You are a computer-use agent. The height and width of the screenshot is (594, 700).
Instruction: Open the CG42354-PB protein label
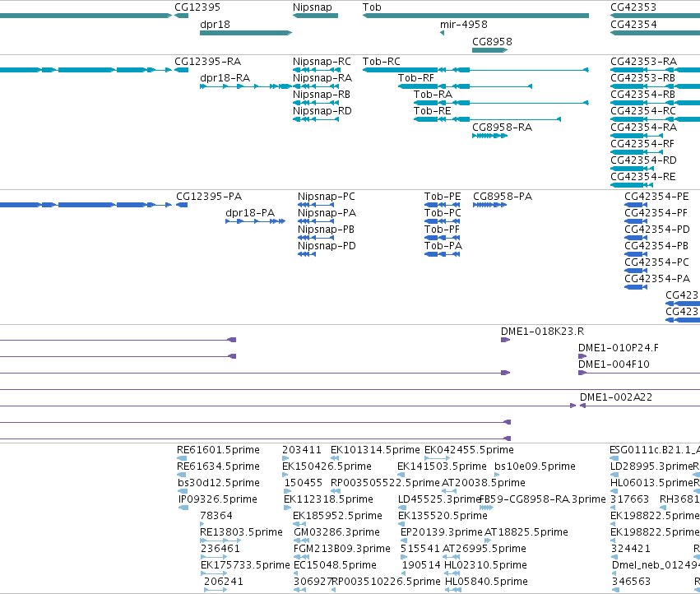656,247
